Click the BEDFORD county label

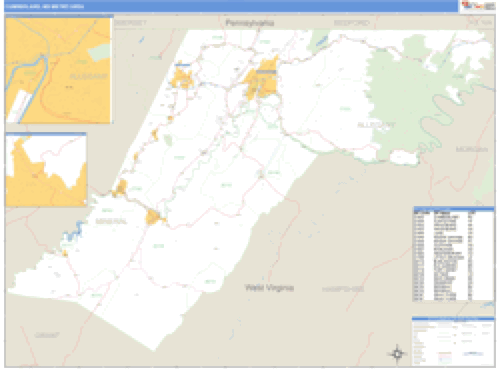point(352,23)
